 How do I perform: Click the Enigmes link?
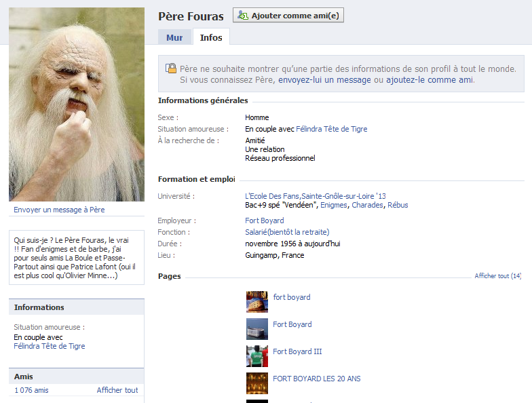[x=334, y=205]
